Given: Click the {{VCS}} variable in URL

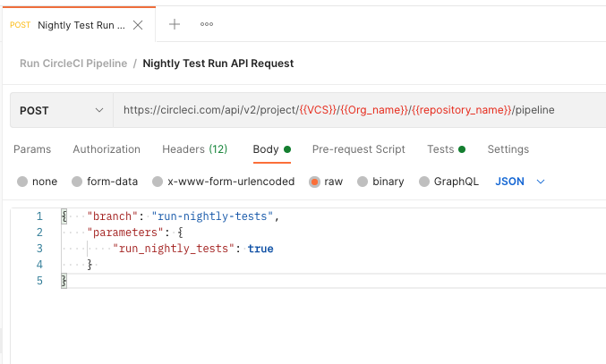Looking at the screenshot, I should (x=318, y=110).
